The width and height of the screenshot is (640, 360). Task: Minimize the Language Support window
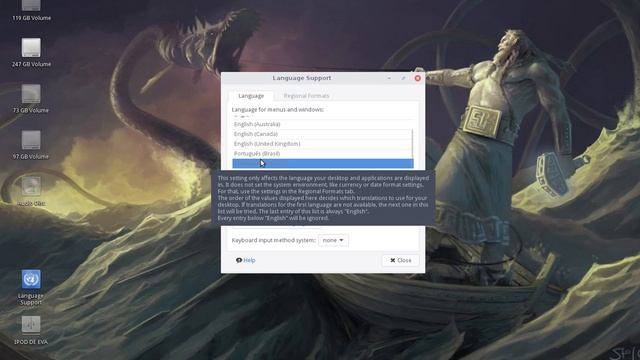click(x=389, y=78)
